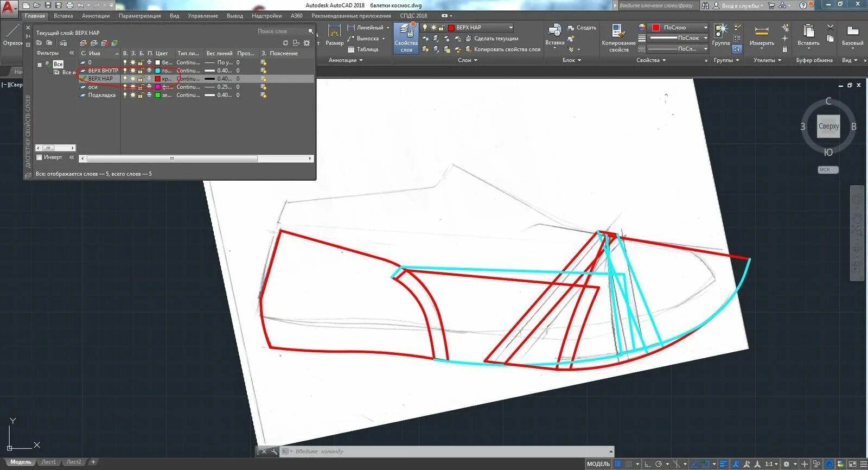The height and width of the screenshot is (470, 868).
Task: Click the Group (Группа) icon
Action: tap(721, 35)
